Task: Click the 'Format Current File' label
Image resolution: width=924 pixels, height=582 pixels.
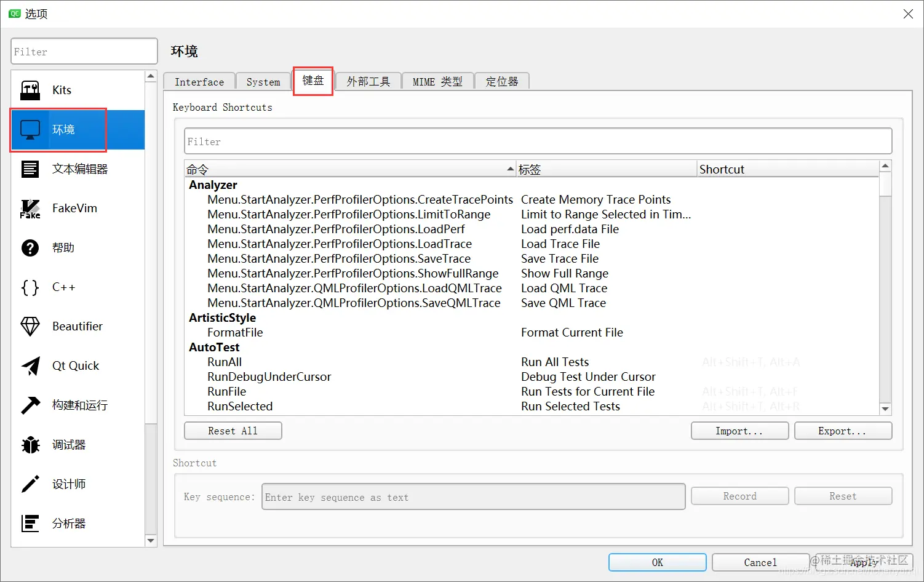Action: [x=572, y=333]
